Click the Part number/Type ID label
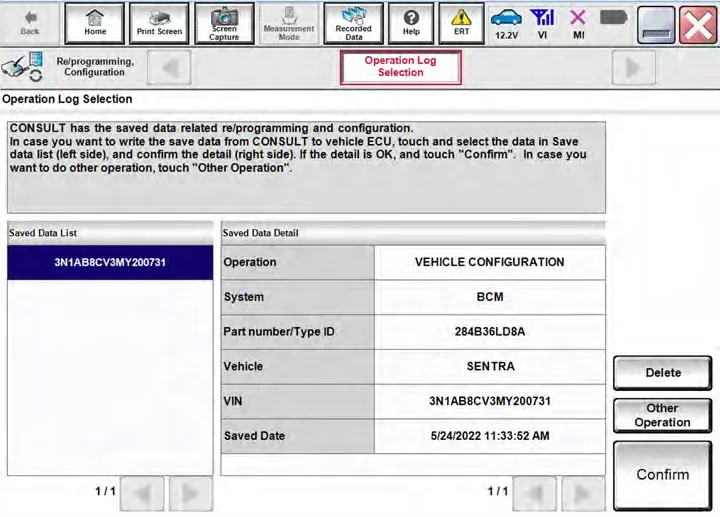This screenshot has width=720, height=517. coord(298,332)
